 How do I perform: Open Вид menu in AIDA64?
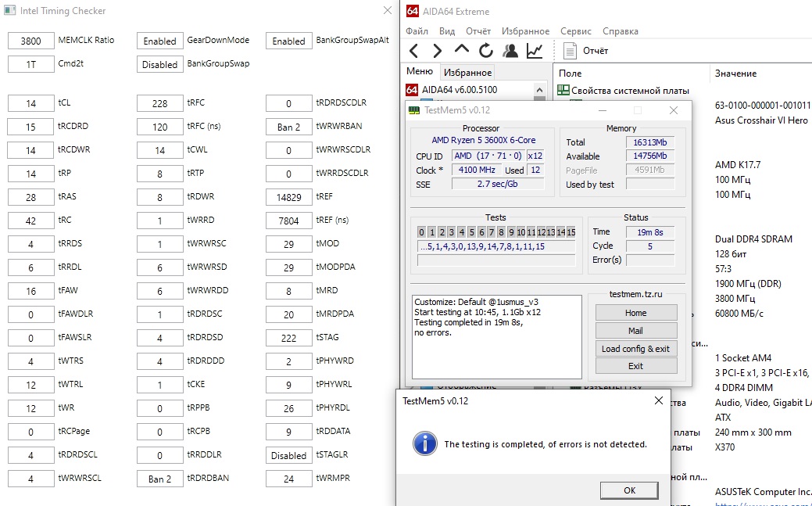[447, 31]
